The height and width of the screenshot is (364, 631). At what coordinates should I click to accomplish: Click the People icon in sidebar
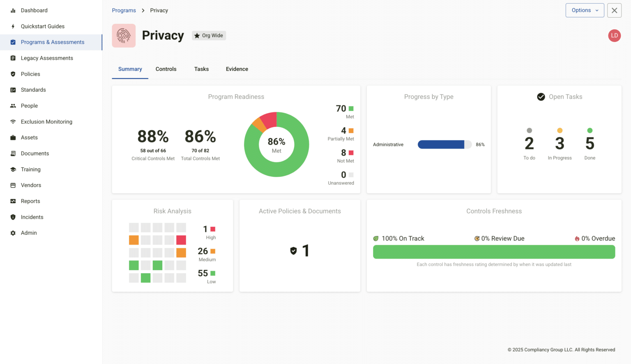pyautogui.click(x=12, y=105)
